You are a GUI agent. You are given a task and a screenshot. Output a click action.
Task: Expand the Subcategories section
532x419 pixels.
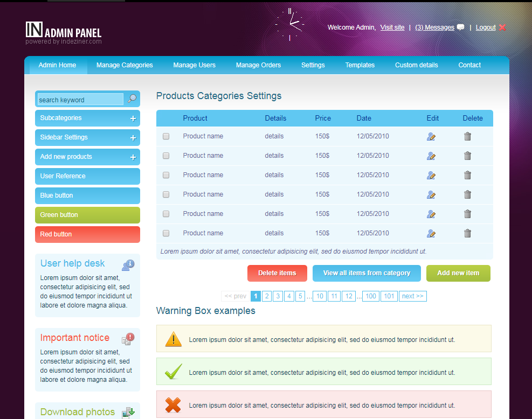coord(133,118)
